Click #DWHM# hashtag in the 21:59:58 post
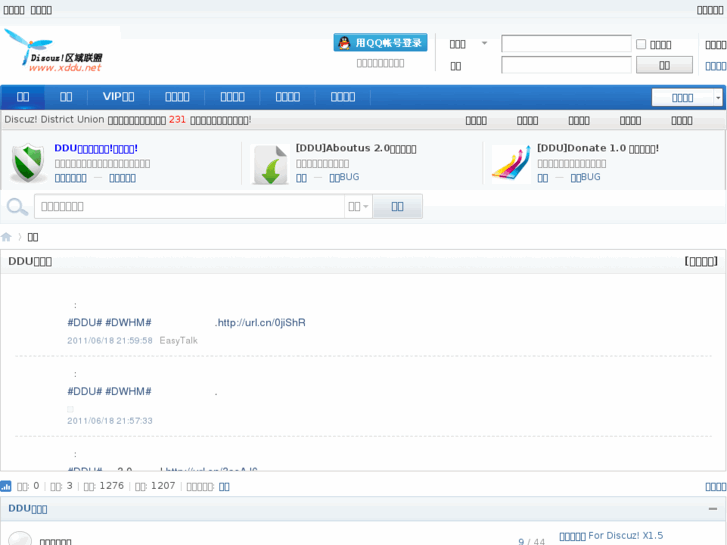727x545 pixels. pyautogui.click(x=128, y=322)
